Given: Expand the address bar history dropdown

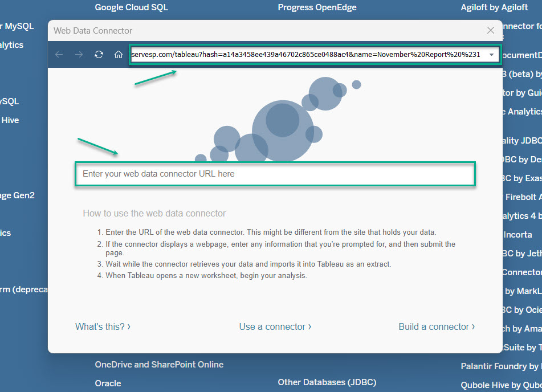Looking at the screenshot, I should 491,55.
